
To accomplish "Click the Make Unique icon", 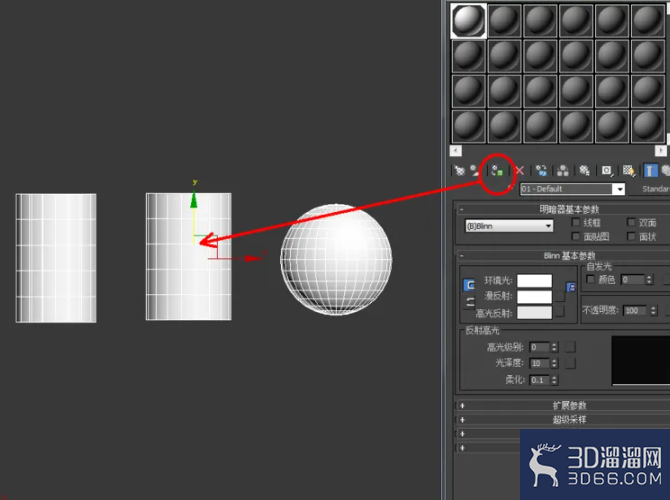I will (563, 171).
